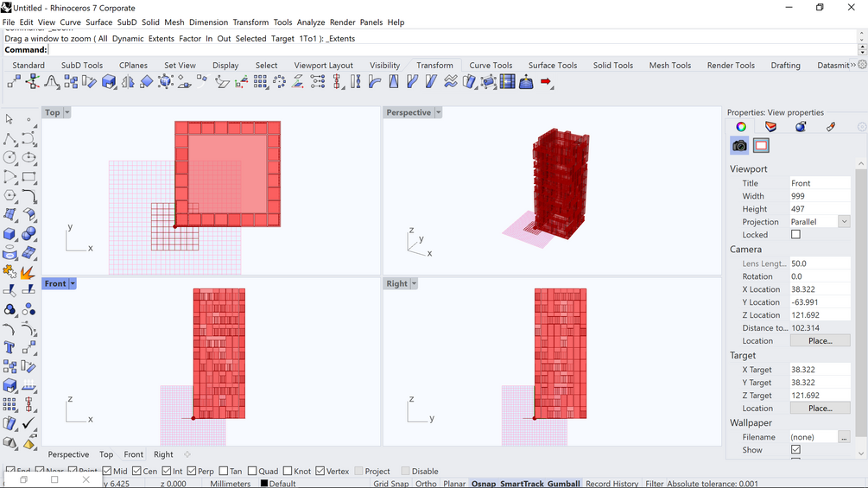Toggle Record History in status bar
This screenshot has width=868, height=488.
pyautogui.click(x=611, y=484)
